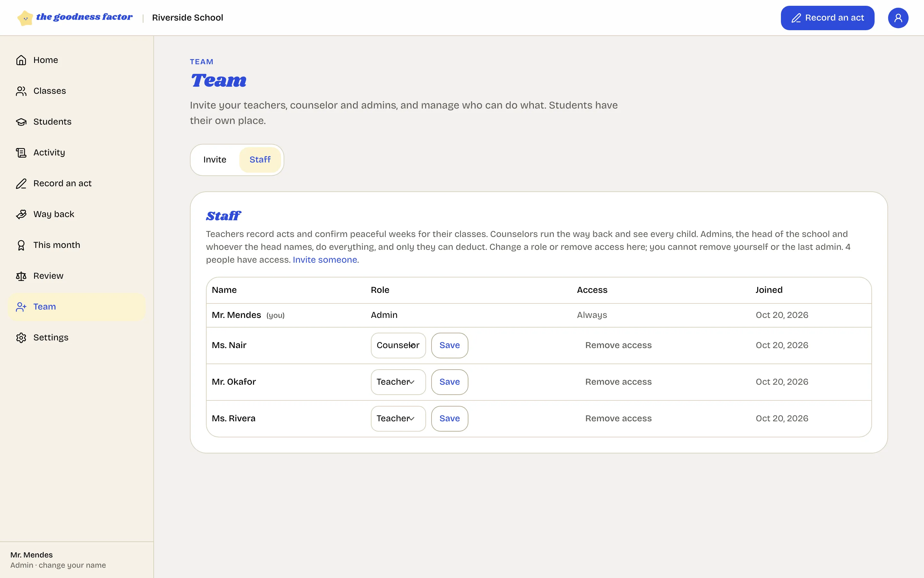Image resolution: width=924 pixels, height=578 pixels.
Task: Click the This month award ribbon icon
Action: (21, 245)
